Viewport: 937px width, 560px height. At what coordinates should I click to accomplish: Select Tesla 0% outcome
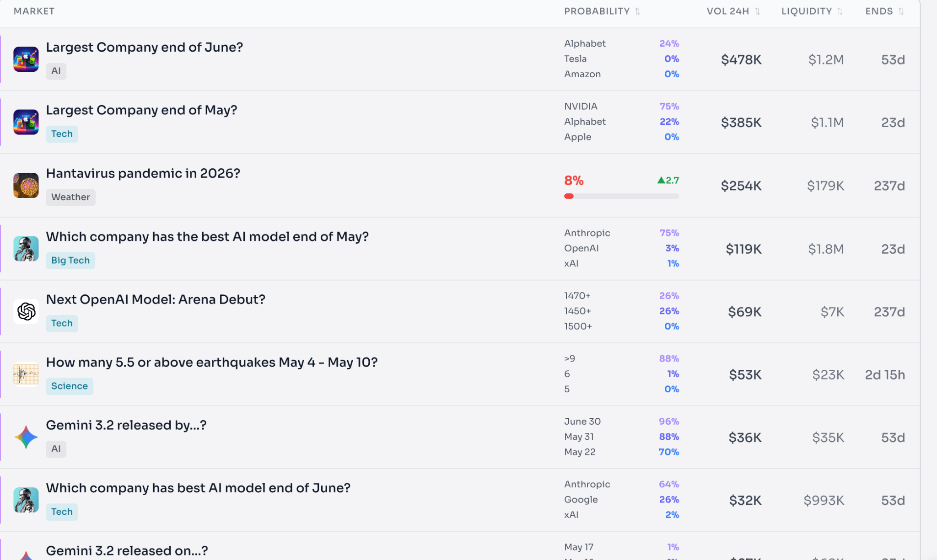click(x=621, y=59)
